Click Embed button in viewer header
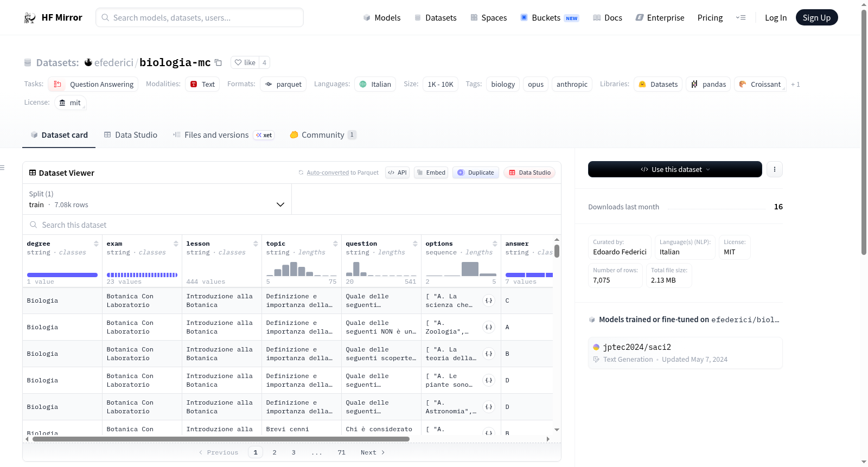Image resolution: width=868 pixels, height=467 pixels. [431, 172]
